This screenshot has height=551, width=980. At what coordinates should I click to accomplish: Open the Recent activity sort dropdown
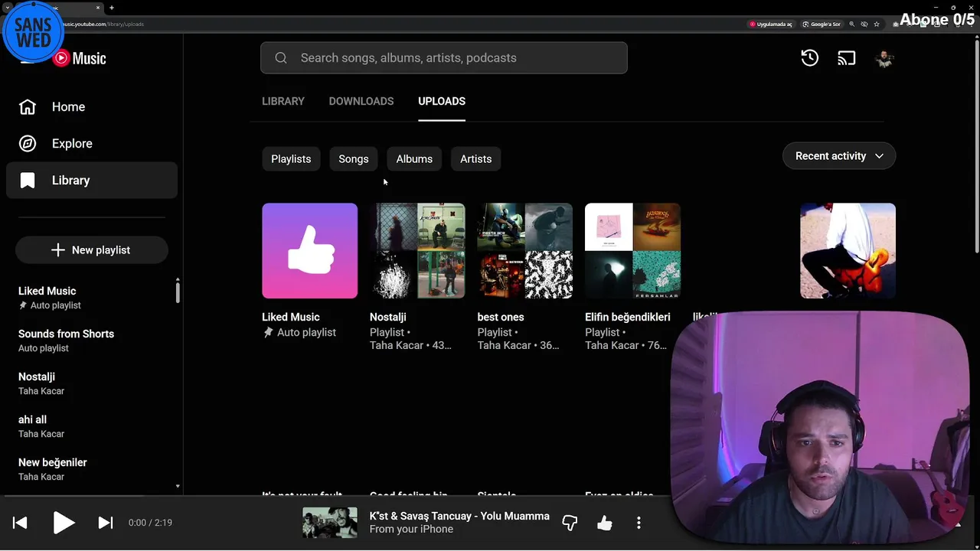click(x=839, y=156)
